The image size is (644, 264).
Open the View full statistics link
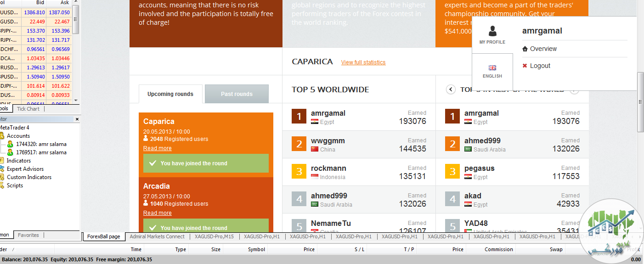pyautogui.click(x=363, y=62)
